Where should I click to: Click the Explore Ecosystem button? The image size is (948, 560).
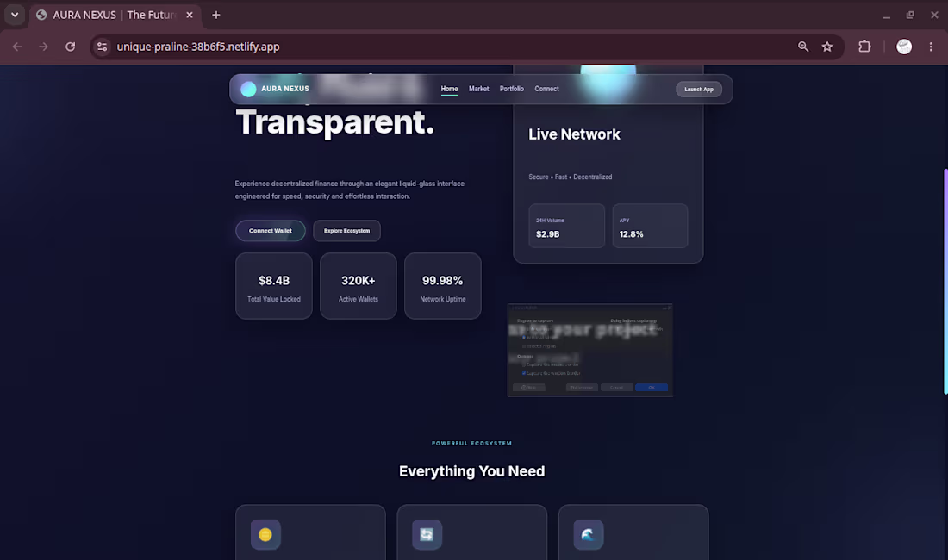point(346,231)
